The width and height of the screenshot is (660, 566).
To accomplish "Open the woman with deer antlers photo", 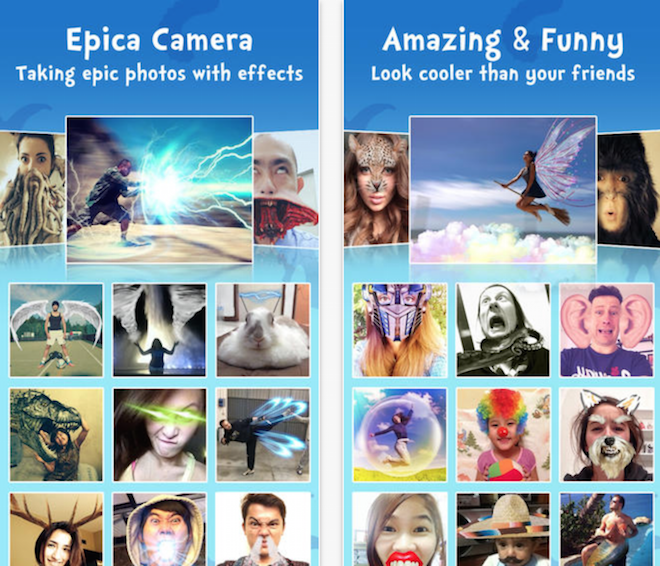I will (56, 529).
